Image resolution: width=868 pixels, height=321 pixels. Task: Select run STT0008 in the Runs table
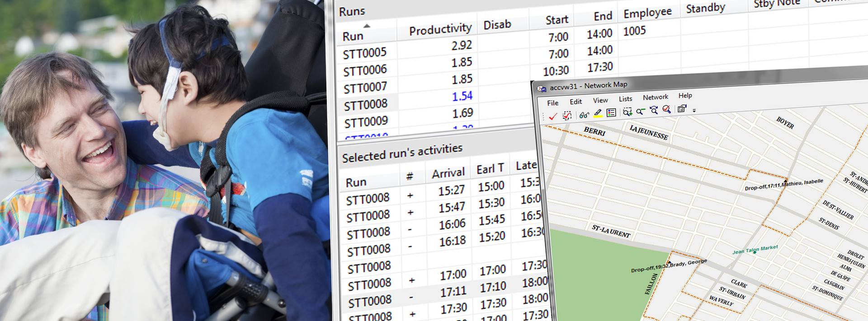366,105
